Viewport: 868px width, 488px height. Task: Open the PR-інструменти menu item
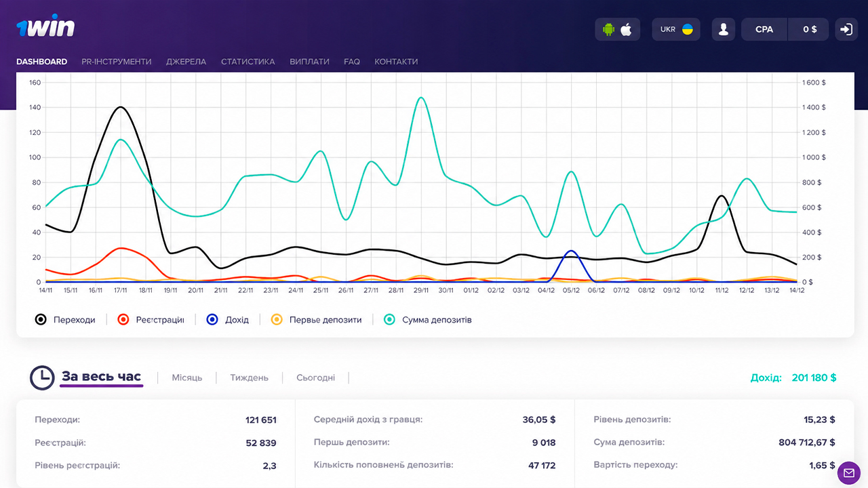pyautogui.click(x=117, y=61)
